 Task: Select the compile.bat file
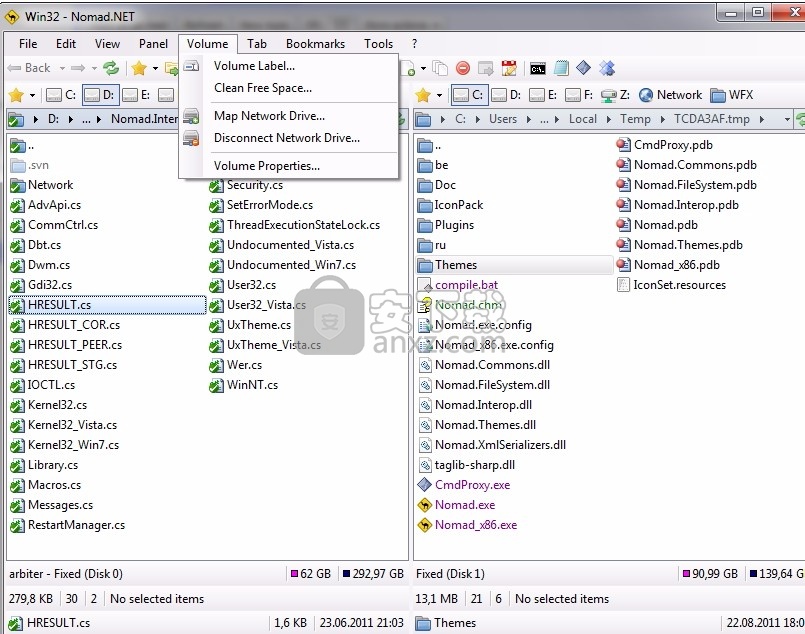coord(458,285)
